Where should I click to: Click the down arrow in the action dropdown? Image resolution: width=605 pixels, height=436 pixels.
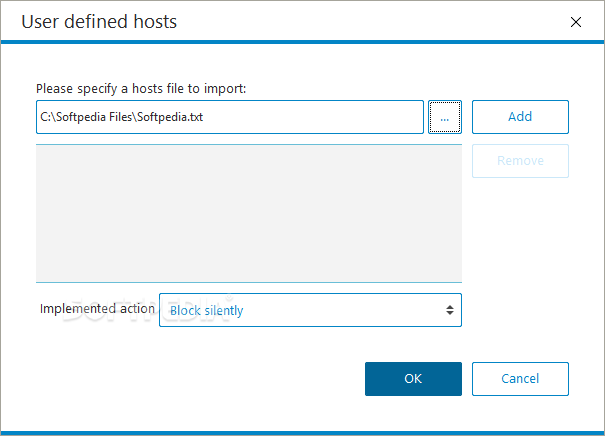[450, 313]
